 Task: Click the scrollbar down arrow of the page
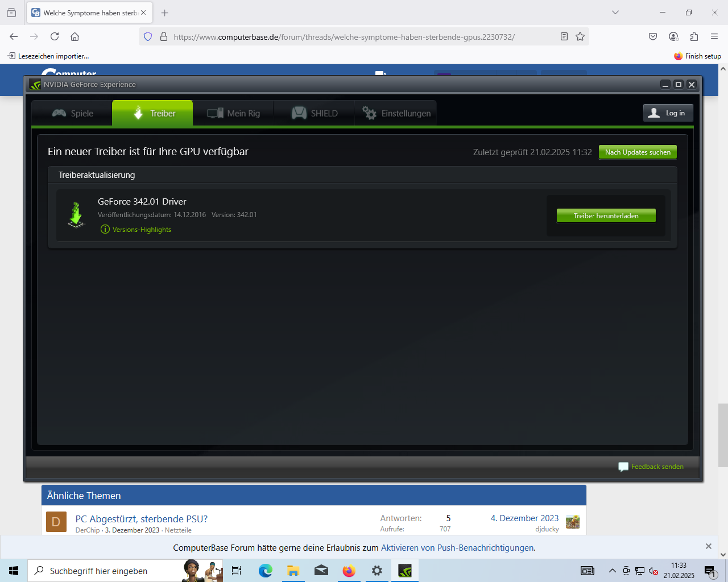pyautogui.click(x=723, y=555)
